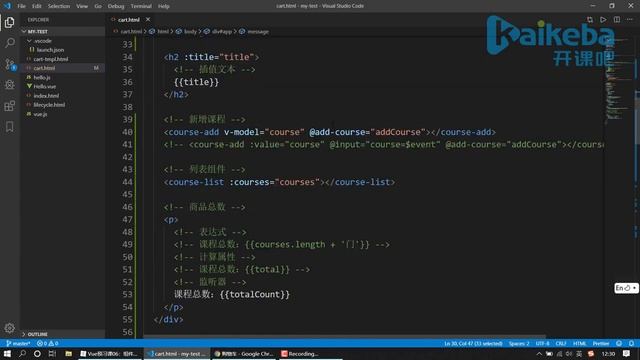The width and height of the screenshot is (640, 360).
Task: Open the Go menu
Action: [98, 6]
